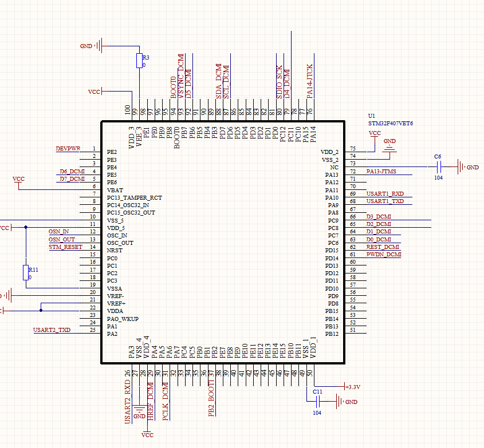Select USART2_TXD net label
Screen dimensions: 484x448
point(52,330)
